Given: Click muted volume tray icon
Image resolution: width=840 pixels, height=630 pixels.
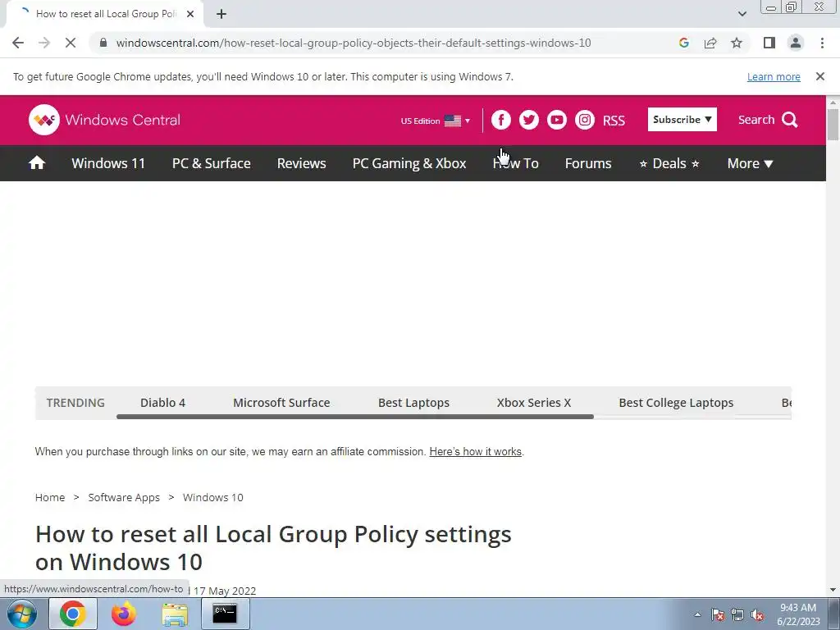Looking at the screenshot, I should click(757, 614).
